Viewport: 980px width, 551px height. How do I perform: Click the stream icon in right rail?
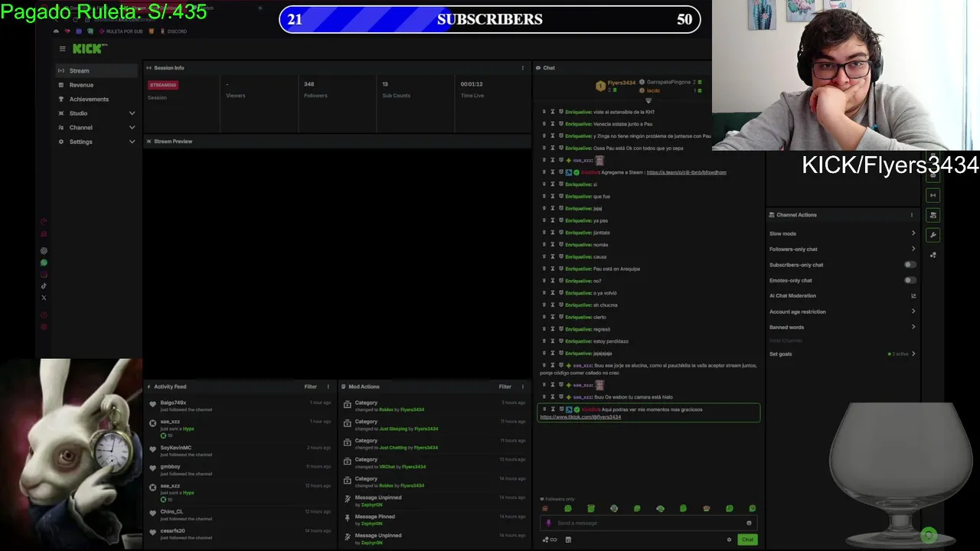[x=933, y=195]
